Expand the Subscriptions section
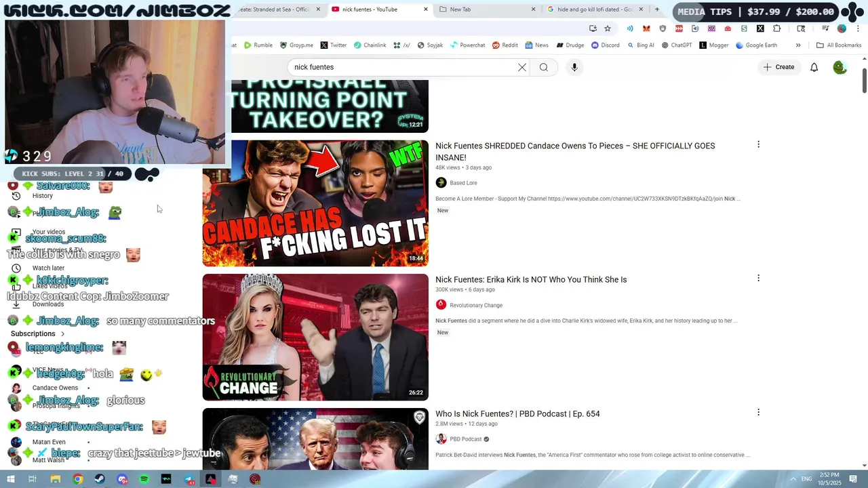The height and width of the screenshot is (488, 868). (38, 333)
